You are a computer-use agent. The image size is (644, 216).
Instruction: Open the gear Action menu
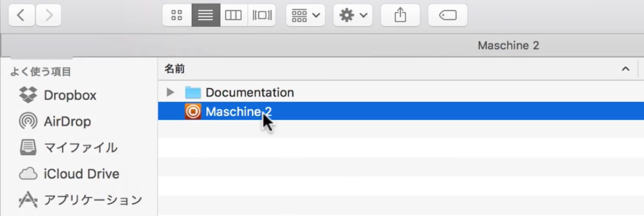353,15
